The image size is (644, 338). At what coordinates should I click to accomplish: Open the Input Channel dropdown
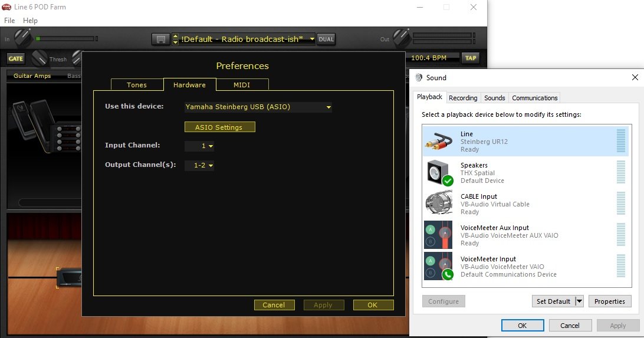(199, 146)
